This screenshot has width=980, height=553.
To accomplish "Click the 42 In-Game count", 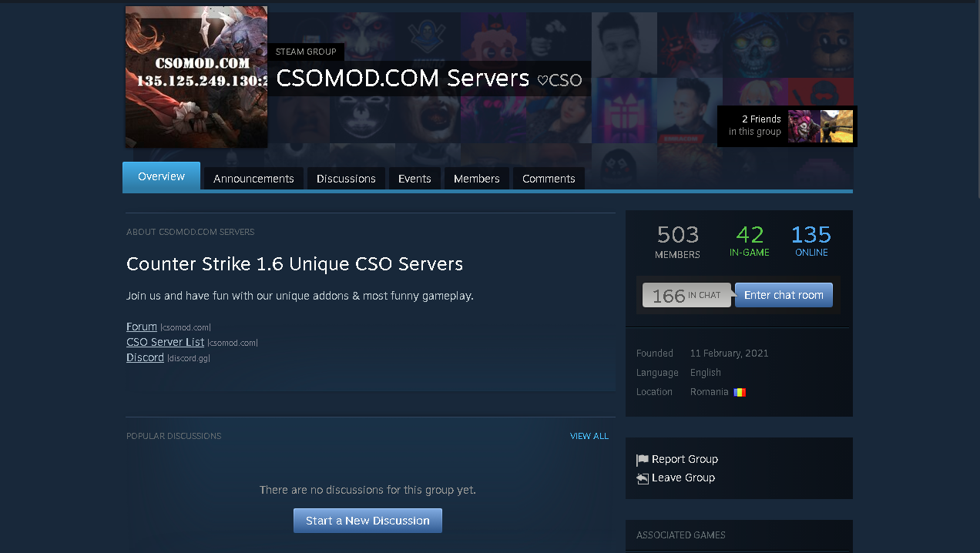I will [750, 240].
